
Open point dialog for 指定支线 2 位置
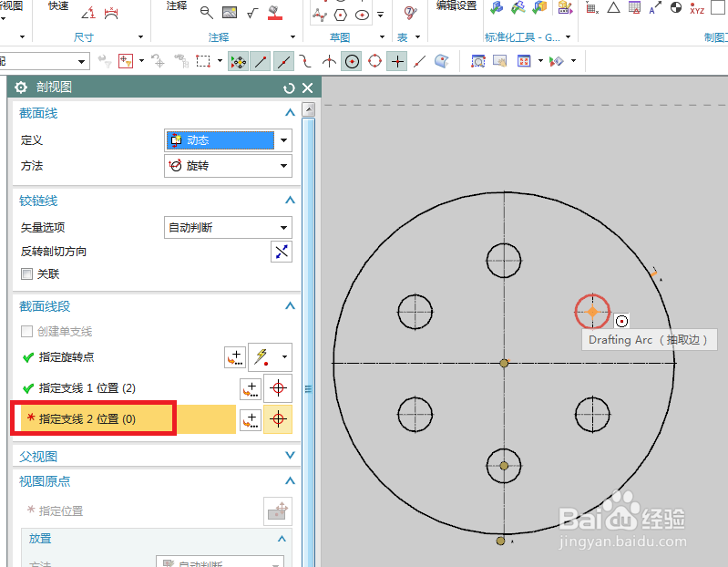251,420
